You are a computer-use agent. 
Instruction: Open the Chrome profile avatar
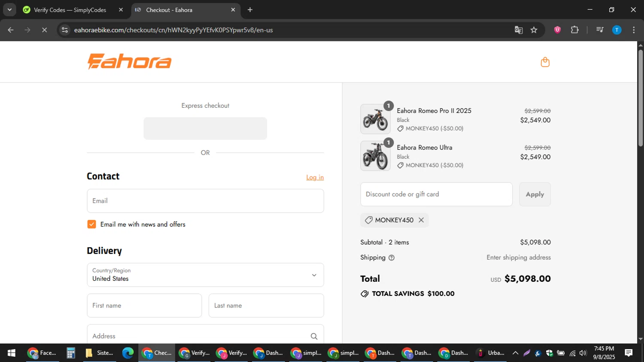[x=617, y=30]
